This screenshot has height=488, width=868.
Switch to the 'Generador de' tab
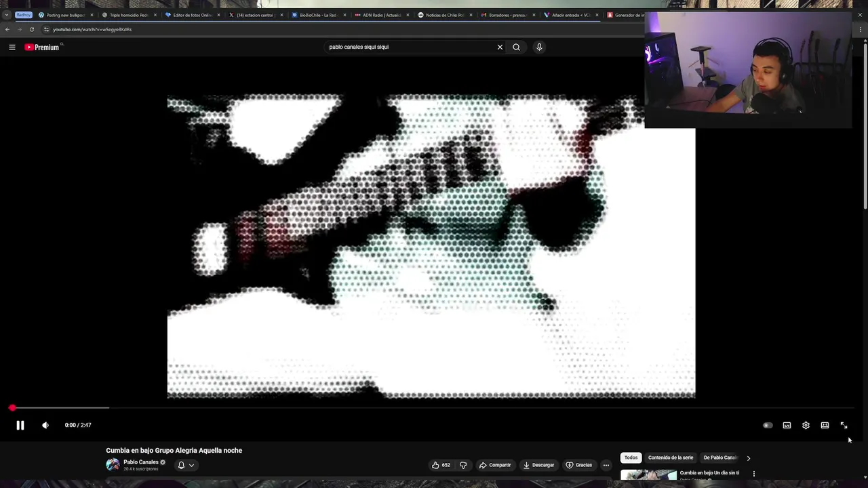pyautogui.click(x=625, y=15)
